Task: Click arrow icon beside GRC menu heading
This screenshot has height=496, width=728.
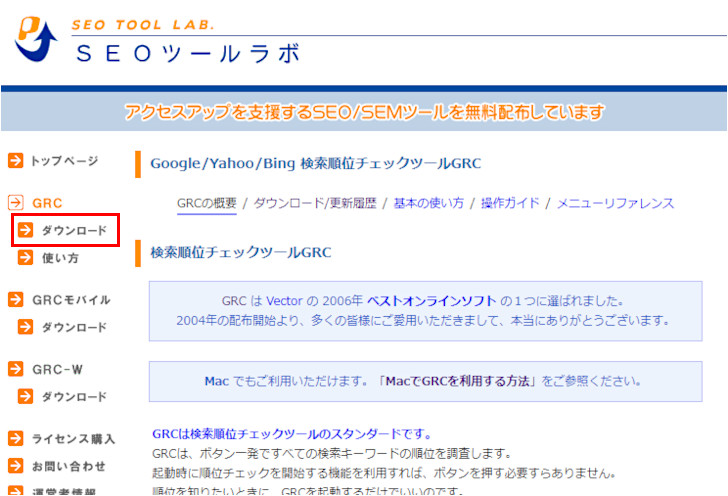Action: [x=16, y=203]
